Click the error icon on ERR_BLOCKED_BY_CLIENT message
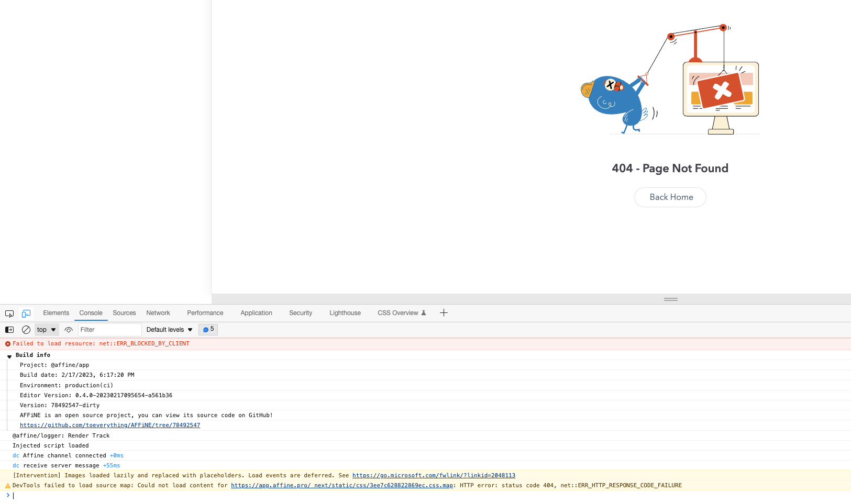Viewport: 851px width, 504px height. (x=7, y=343)
